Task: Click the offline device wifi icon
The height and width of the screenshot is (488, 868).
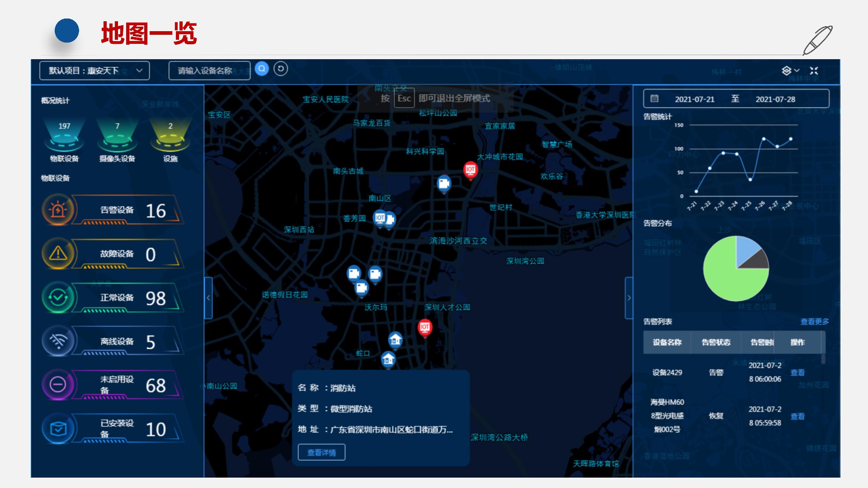Action: point(58,341)
